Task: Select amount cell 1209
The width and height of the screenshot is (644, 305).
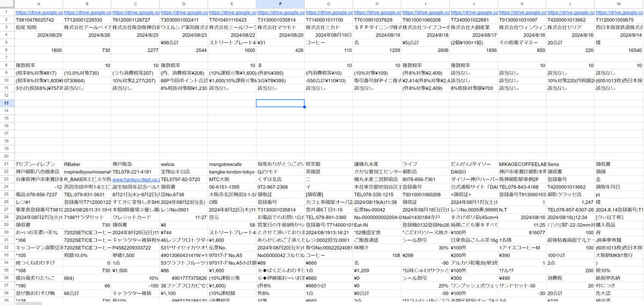Action: 377,50
